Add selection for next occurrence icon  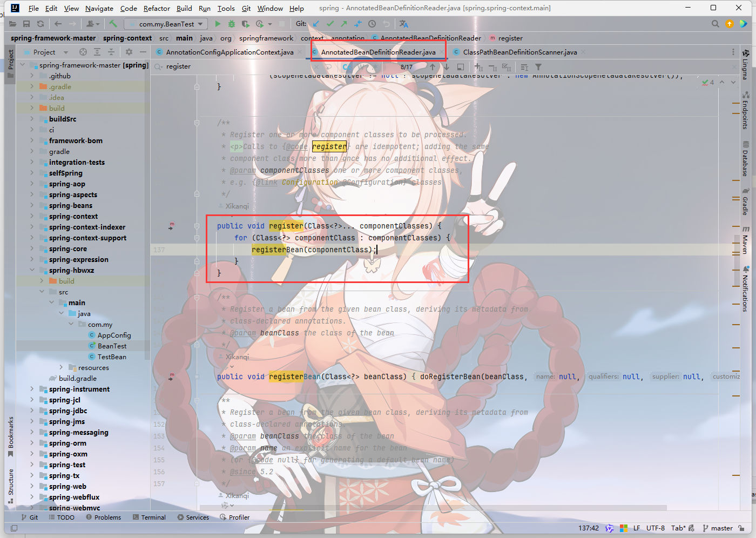(x=478, y=67)
